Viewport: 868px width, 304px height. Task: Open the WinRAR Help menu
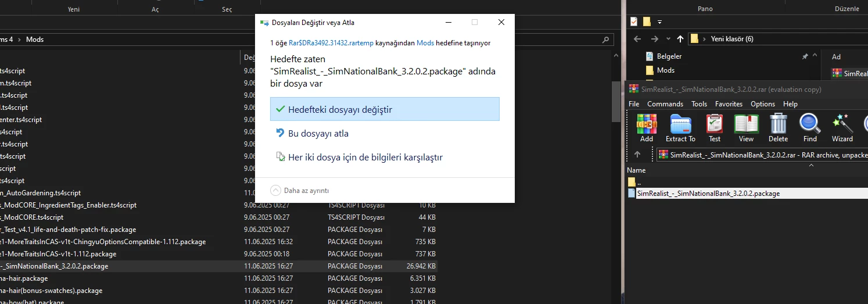tap(790, 104)
